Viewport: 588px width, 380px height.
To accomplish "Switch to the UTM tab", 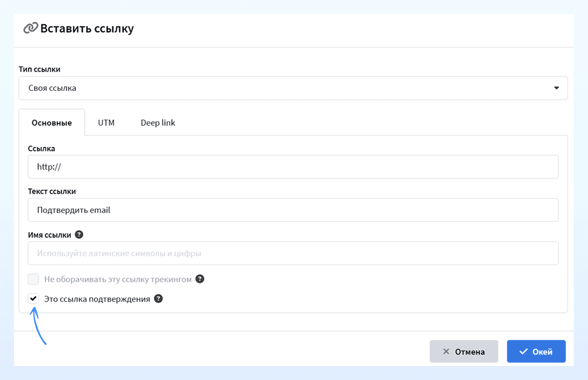I will click(106, 123).
